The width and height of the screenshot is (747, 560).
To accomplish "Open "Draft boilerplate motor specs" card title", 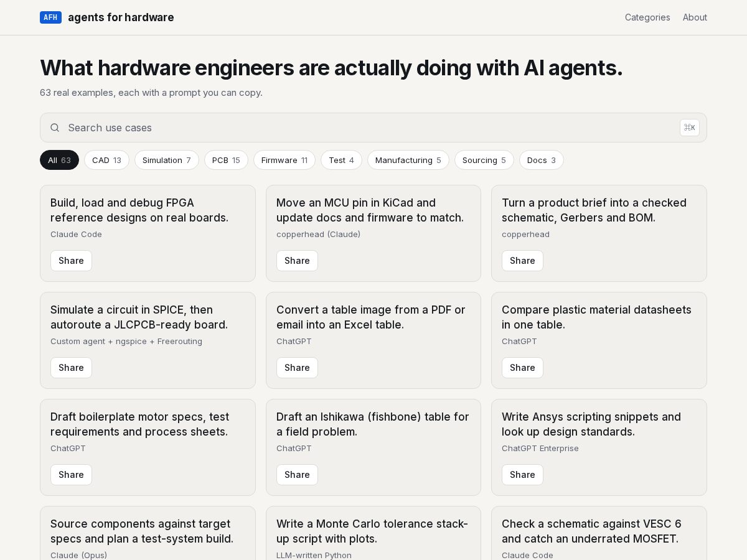I will pyautogui.click(x=139, y=424).
